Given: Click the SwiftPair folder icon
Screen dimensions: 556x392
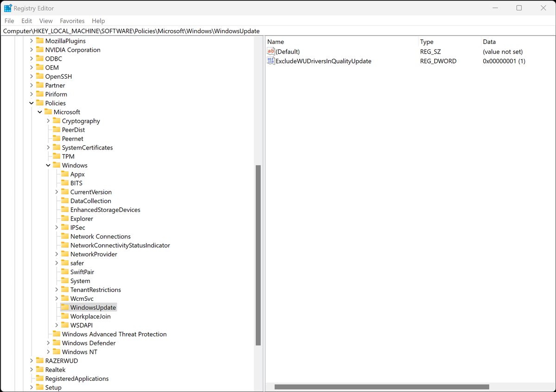Looking at the screenshot, I should point(65,272).
